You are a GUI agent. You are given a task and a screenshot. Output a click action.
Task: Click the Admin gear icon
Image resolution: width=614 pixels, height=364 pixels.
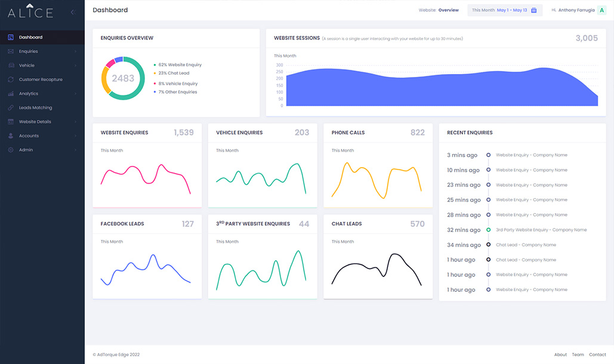tap(11, 150)
